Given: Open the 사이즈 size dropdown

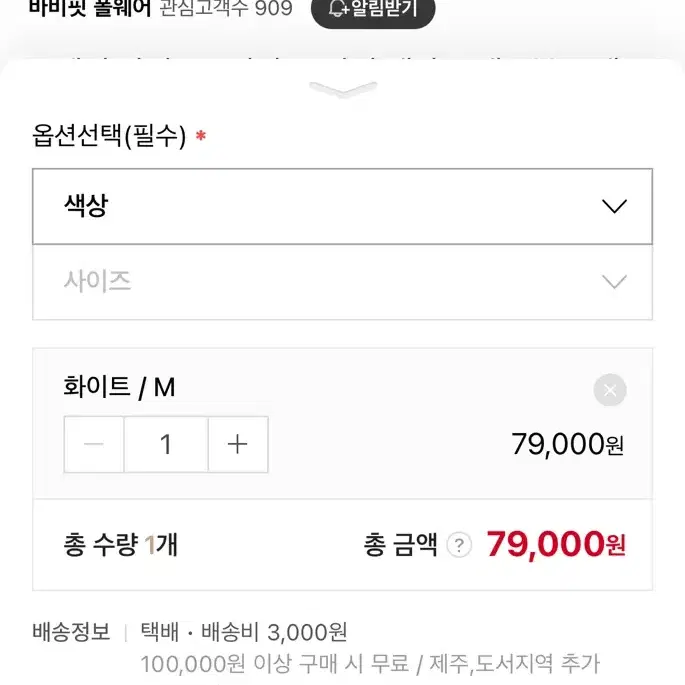Looking at the screenshot, I should point(342,282).
